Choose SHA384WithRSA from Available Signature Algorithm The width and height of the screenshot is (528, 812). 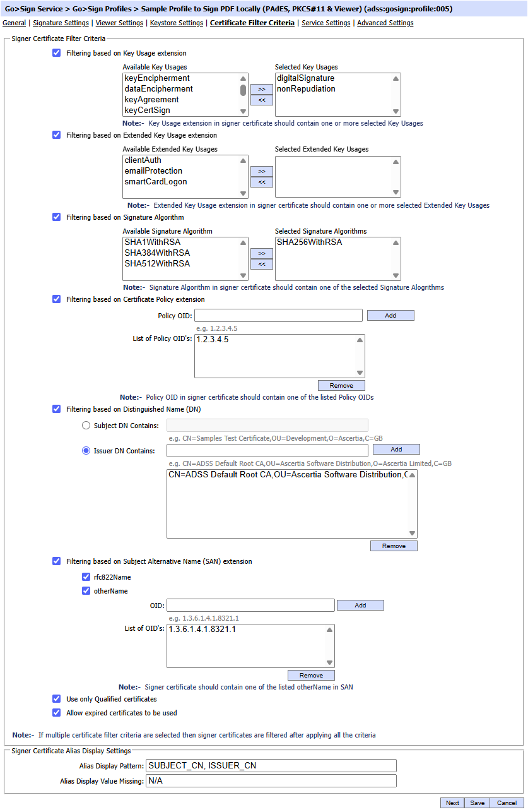(157, 253)
